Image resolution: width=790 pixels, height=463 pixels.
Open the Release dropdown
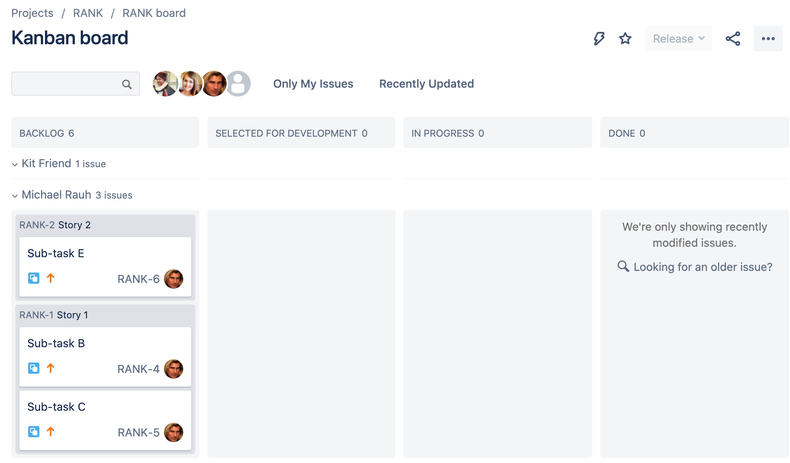click(x=679, y=39)
